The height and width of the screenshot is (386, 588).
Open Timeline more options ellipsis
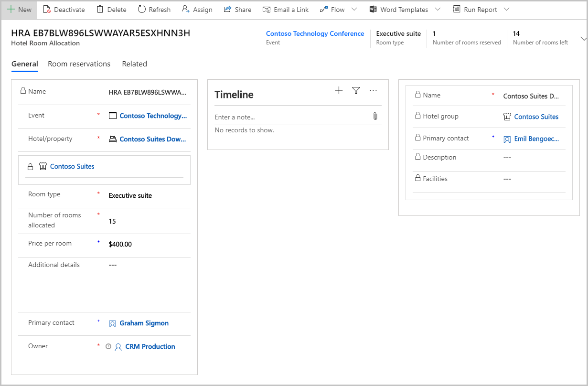pyautogui.click(x=374, y=90)
